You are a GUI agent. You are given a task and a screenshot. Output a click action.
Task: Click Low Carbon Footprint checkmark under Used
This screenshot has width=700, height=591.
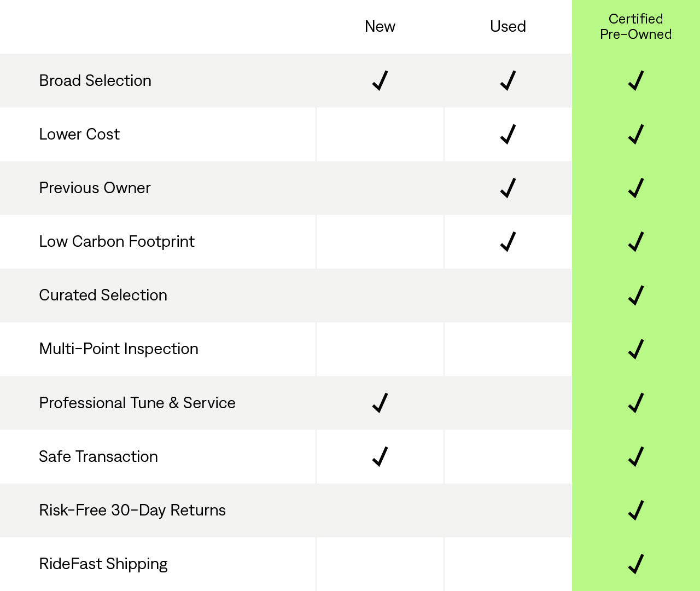click(508, 241)
